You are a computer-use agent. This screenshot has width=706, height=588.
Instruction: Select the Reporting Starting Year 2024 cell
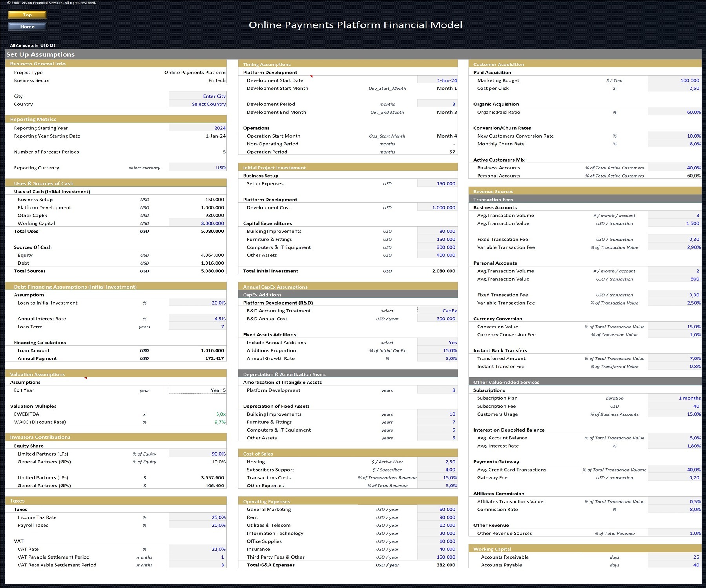[198, 128]
